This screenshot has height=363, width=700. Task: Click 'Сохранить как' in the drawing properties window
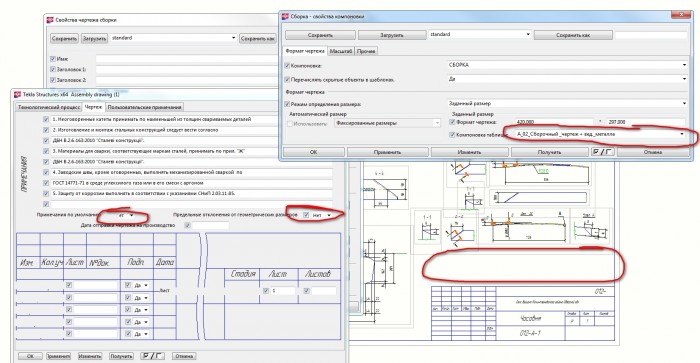pyautogui.click(x=258, y=38)
